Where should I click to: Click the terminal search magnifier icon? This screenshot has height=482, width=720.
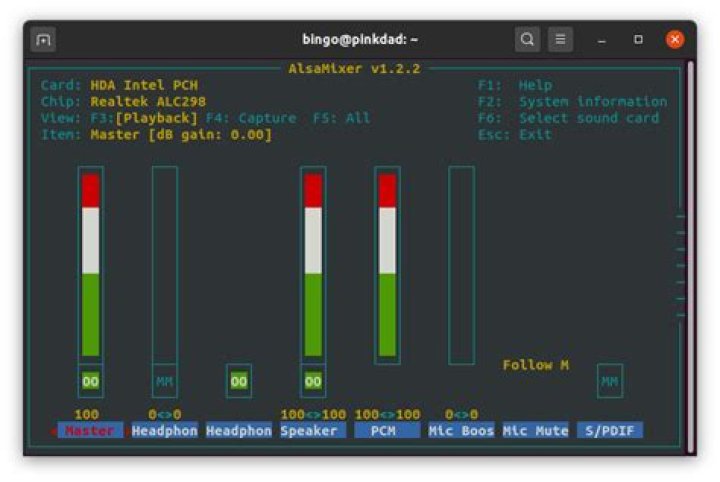(x=527, y=39)
